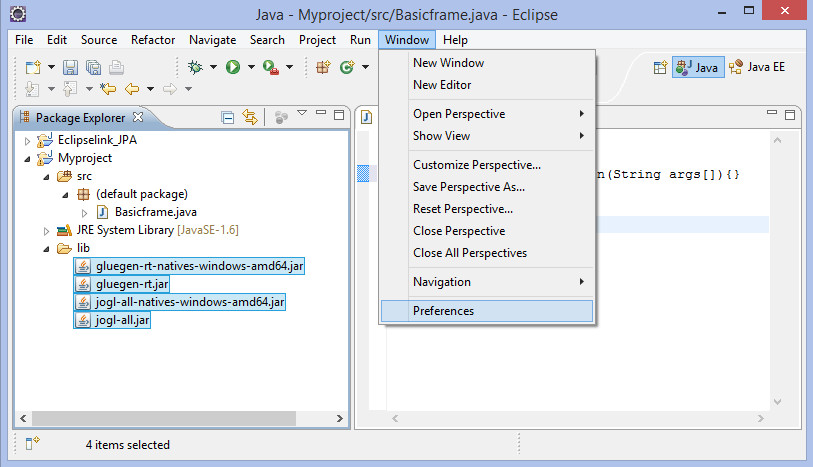Image resolution: width=813 pixels, height=467 pixels.
Task: Expand the Eclipselink_JPA project node
Action: [x=28, y=140]
